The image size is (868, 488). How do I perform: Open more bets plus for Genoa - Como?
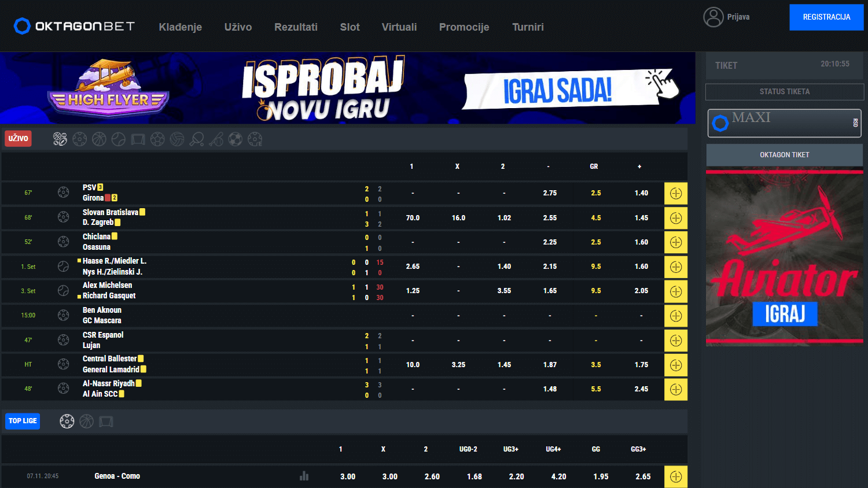[676, 476]
